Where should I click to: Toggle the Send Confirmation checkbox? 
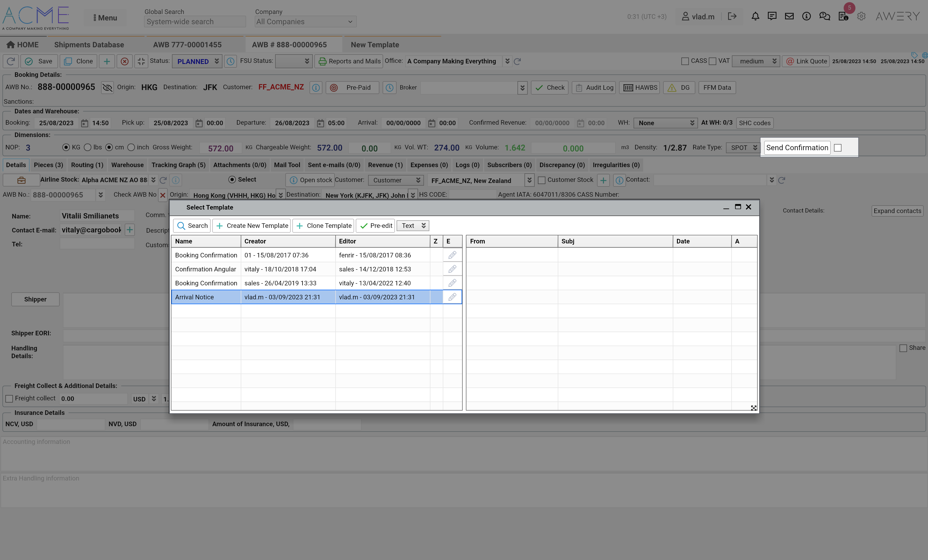838,148
